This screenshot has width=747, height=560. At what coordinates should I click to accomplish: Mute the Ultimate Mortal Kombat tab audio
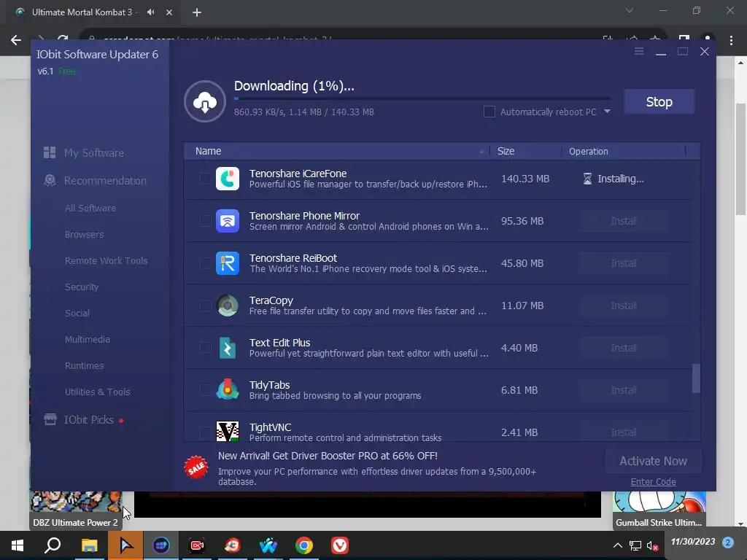click(x=150, y=12)
